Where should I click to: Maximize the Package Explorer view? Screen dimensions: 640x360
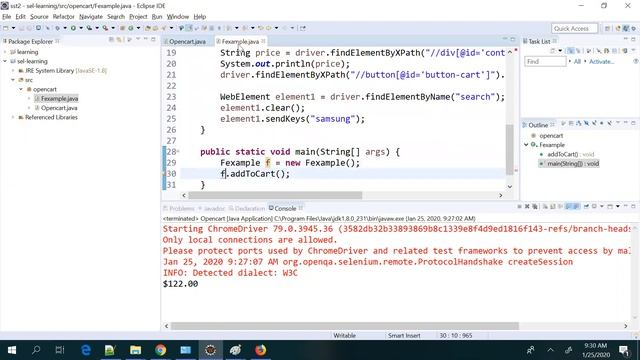tap(153, 39)
